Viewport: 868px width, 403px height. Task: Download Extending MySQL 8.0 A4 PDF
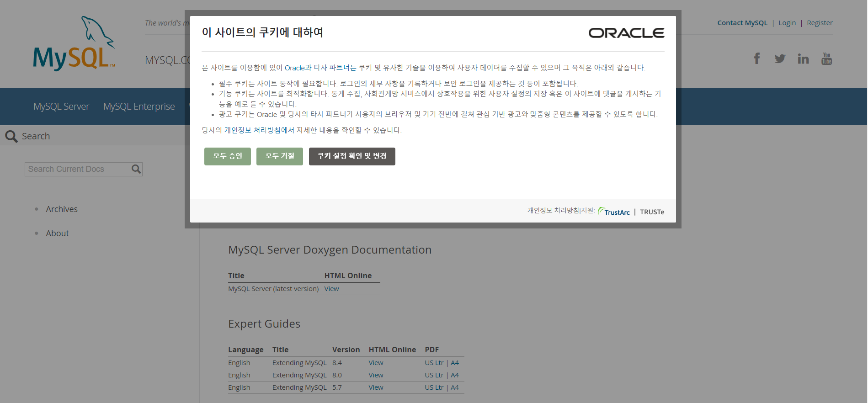coord(454,375)
